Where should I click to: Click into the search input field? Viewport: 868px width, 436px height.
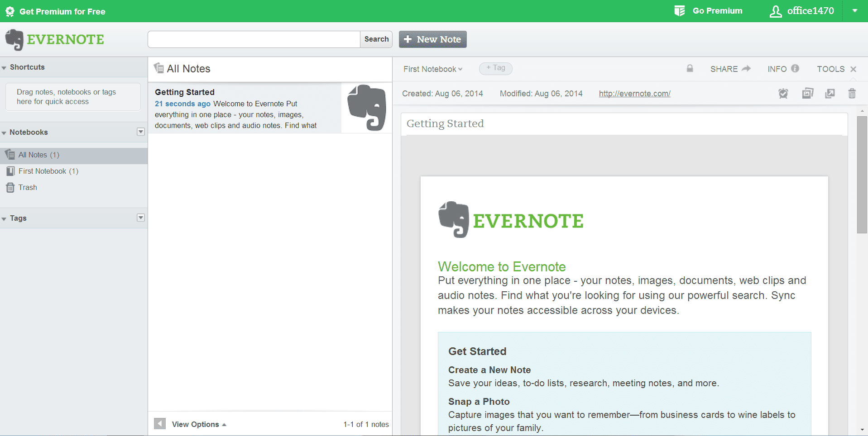point(254,39)
